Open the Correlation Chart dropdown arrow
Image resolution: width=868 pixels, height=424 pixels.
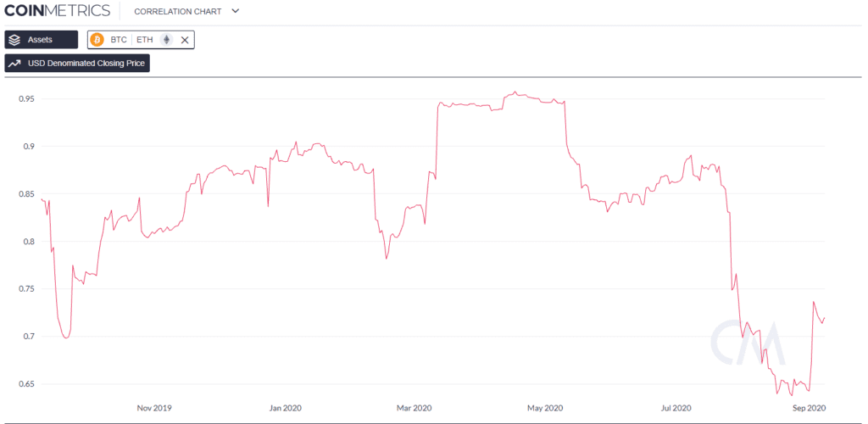point(235,12)
